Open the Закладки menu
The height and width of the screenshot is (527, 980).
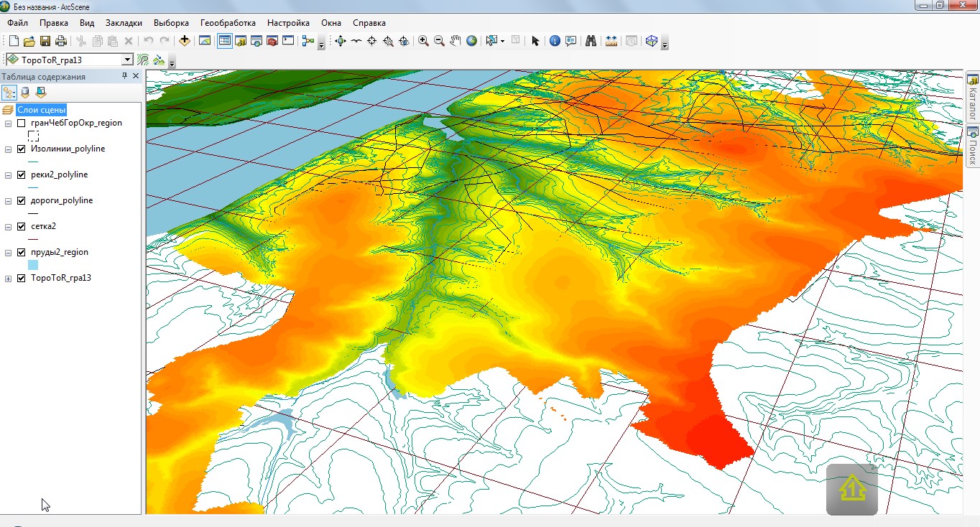[124, 23]
